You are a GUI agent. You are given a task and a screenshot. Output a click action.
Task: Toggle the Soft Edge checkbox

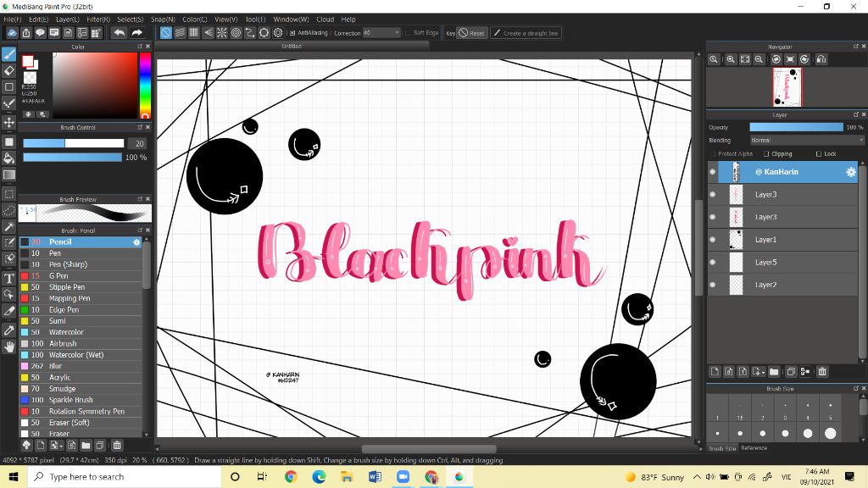(x=408, y=33)
